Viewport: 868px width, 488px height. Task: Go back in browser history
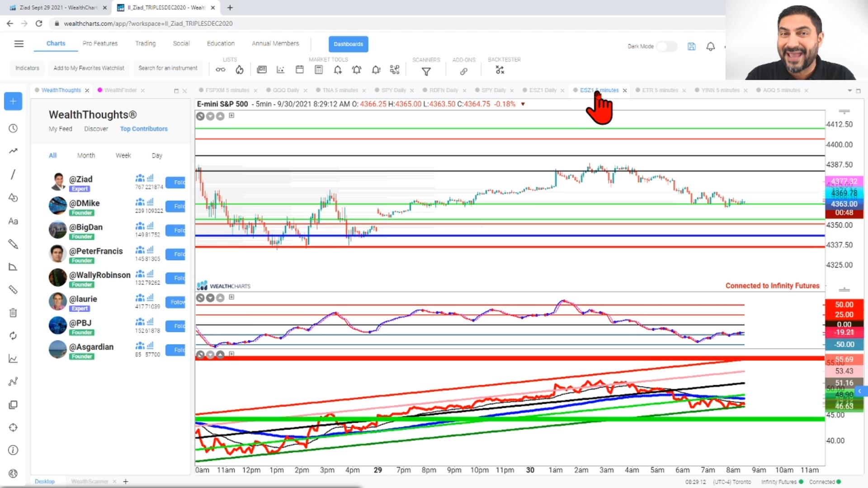[x=10, y=23]
